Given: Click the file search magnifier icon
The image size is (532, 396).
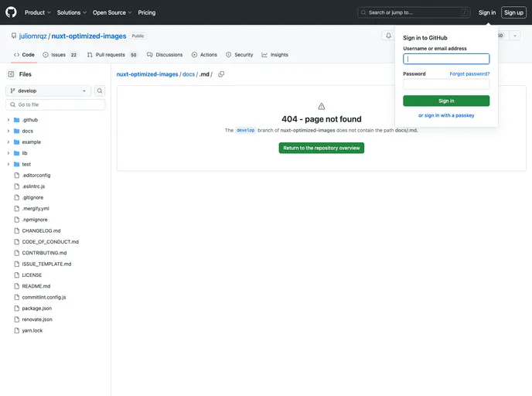Looking at the screenshot, I should 100,90.
